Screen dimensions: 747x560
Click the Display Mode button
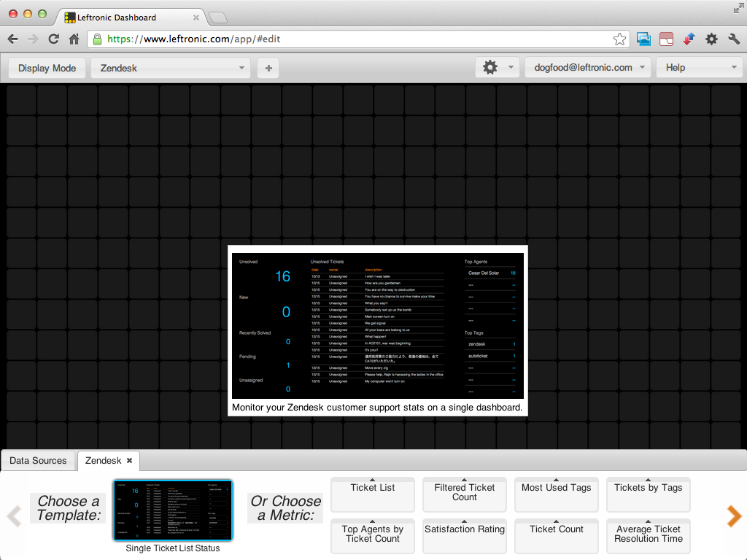click(47, 68)
